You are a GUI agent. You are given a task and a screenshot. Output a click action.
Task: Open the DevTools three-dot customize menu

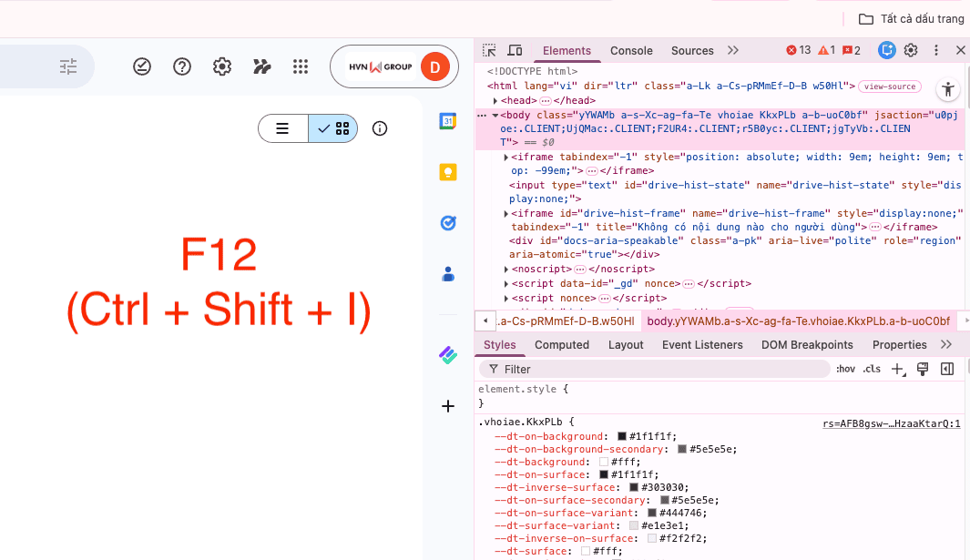[936, 50]
